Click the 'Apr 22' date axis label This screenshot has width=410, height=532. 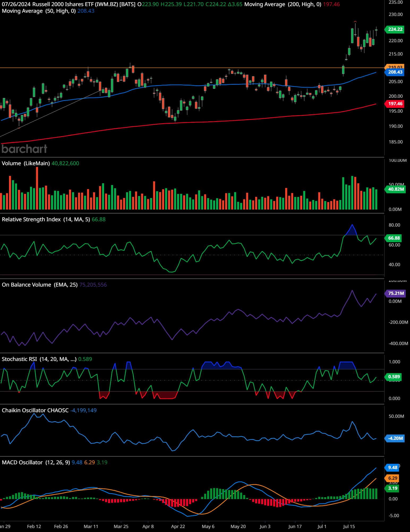coord(178,526)
